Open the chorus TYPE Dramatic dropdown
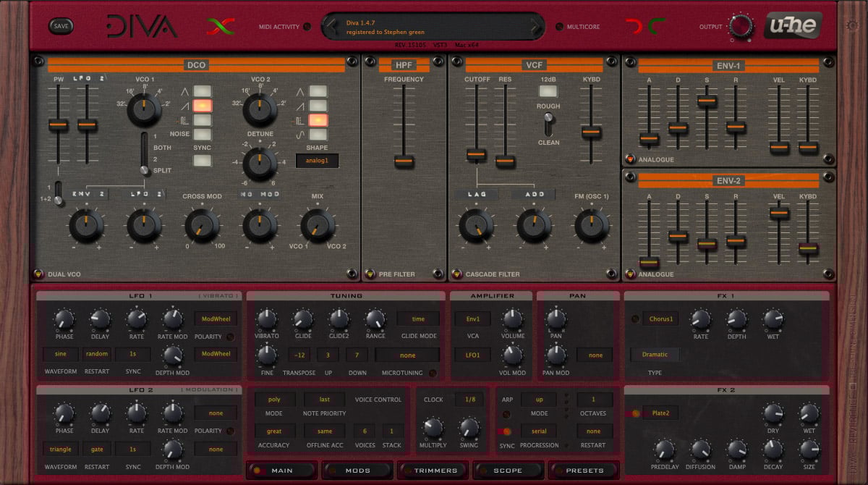The image size is (868, 485). 655,355
